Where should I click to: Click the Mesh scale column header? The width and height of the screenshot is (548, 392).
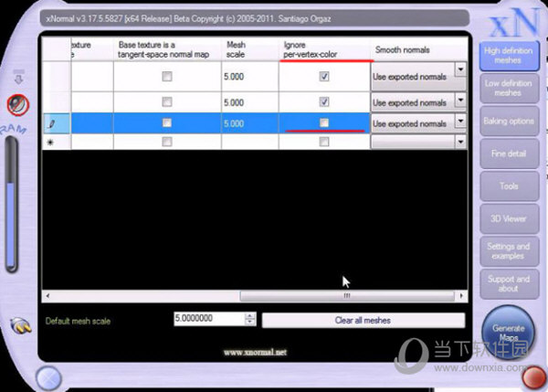[250, 49]
